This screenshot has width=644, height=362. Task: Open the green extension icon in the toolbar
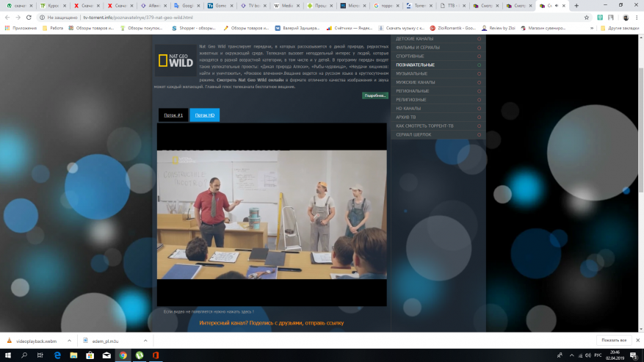(600, 18)
